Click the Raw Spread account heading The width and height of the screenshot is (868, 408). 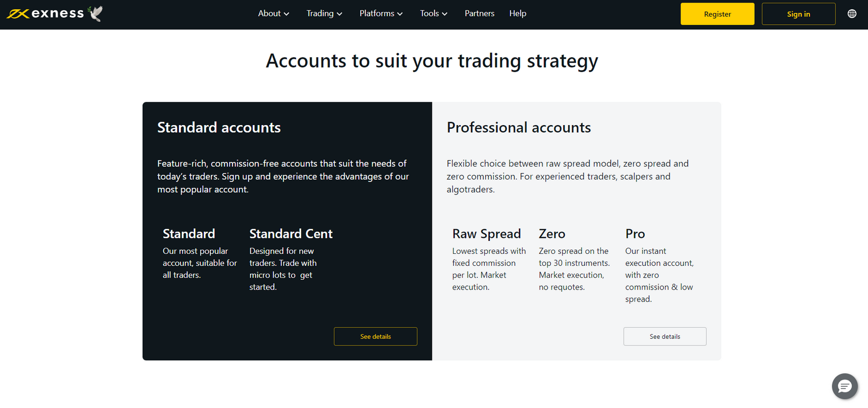click(486, 233)
